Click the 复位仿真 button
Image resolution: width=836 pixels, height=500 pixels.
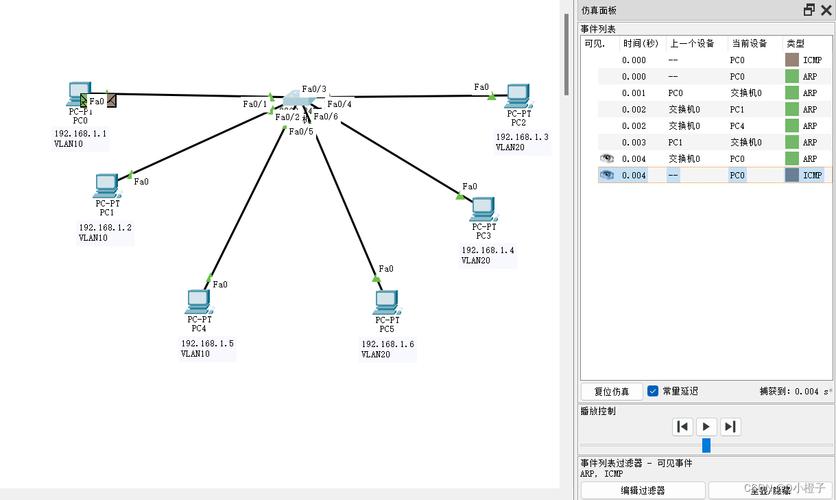tap(612, 391)
